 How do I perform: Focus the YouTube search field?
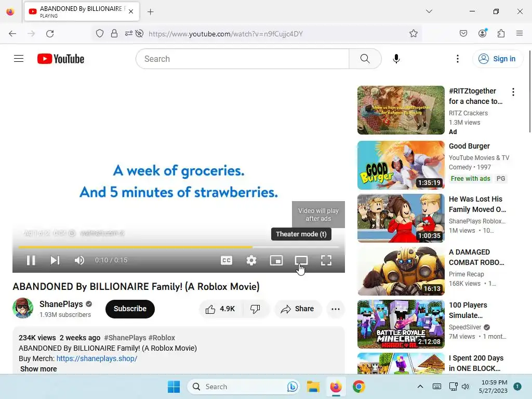(x=242, y=59)
